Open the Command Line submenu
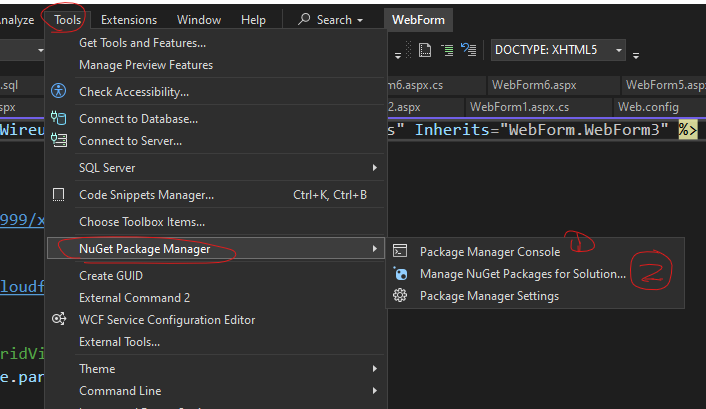 pyautogui.click(x=216, y=391)
